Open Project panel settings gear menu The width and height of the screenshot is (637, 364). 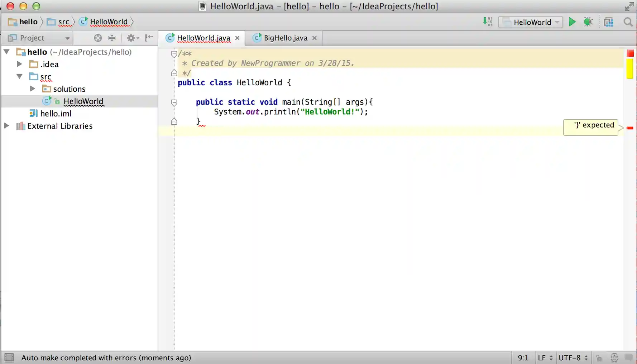(x=133, y=38)
